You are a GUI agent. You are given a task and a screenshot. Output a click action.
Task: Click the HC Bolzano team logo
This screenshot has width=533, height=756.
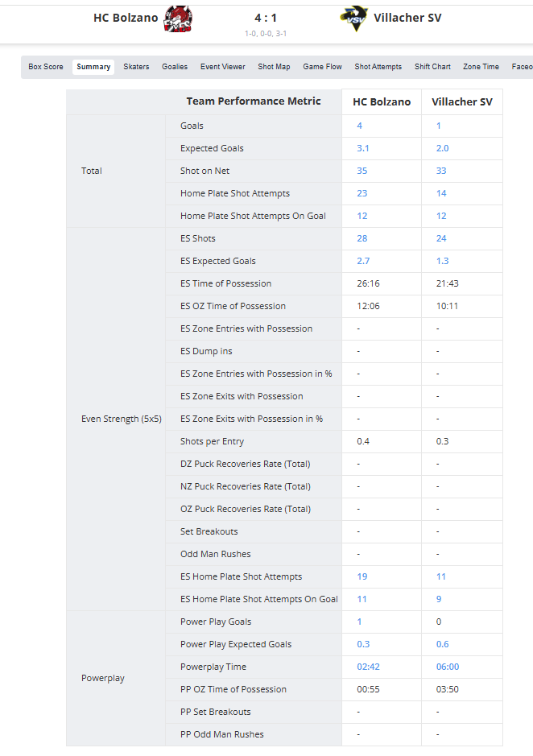[178, 18]
